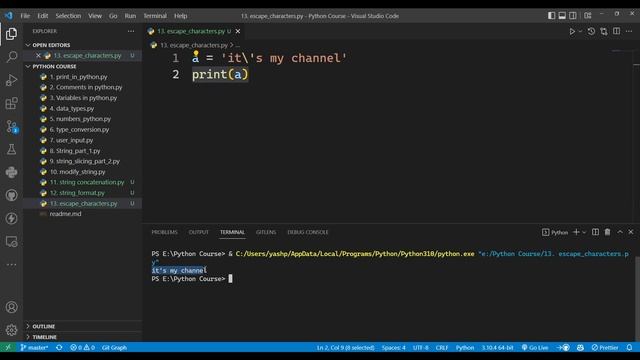Click the master branch status item
The width and height of the screenshot is (640, 360).
tap(34, 348)
